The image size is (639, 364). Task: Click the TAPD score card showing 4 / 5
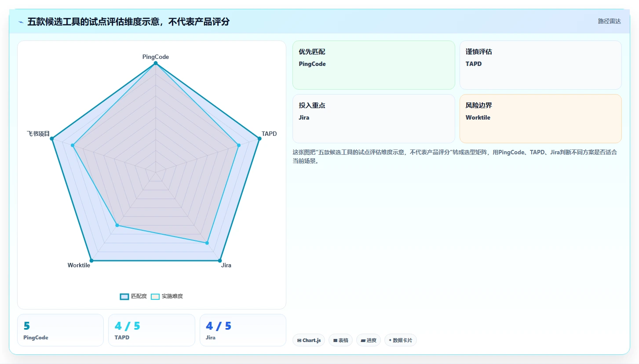point(152,330)
